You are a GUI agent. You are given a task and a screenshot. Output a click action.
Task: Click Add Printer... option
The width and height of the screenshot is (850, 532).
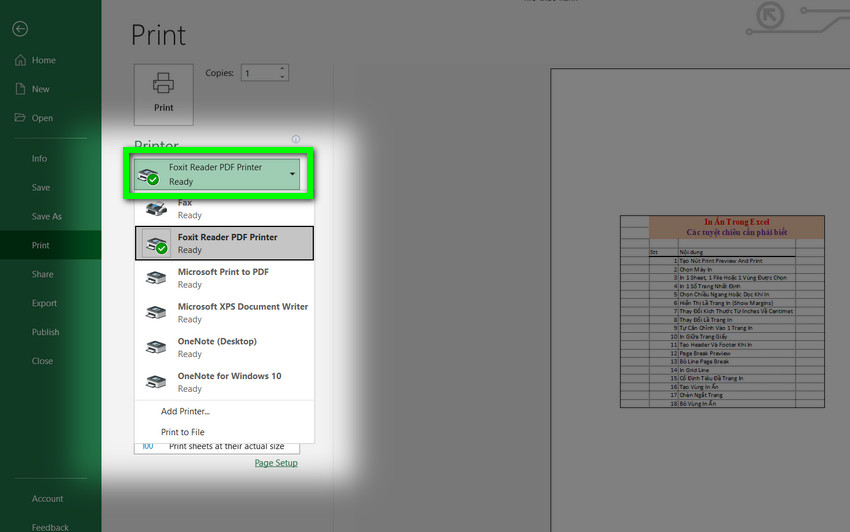click(185, 411)
